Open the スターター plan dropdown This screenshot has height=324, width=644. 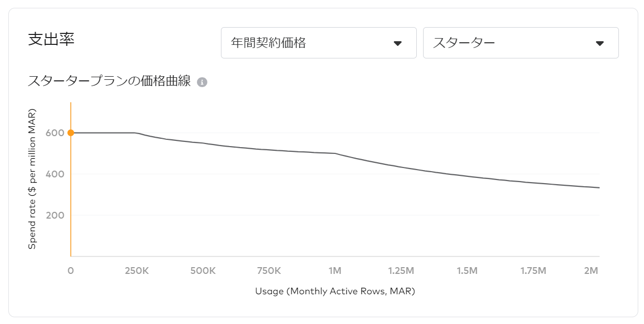(520, 43)
